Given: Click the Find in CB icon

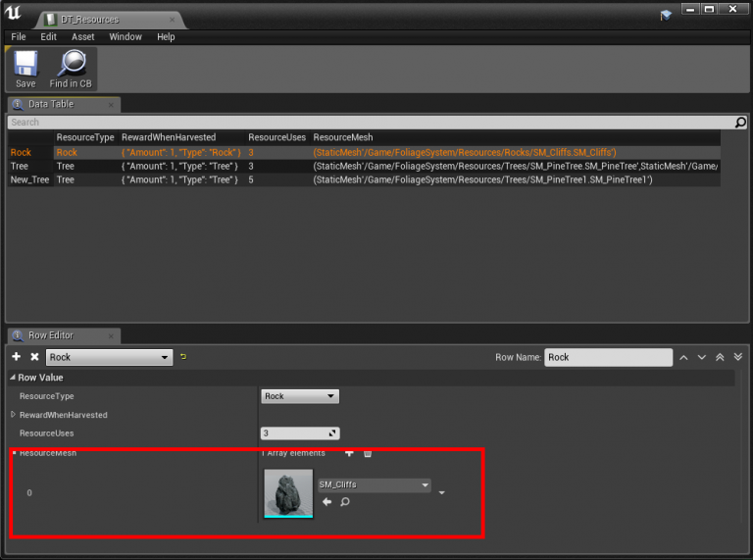Looking at the screenshot, I should click(71, 67).
